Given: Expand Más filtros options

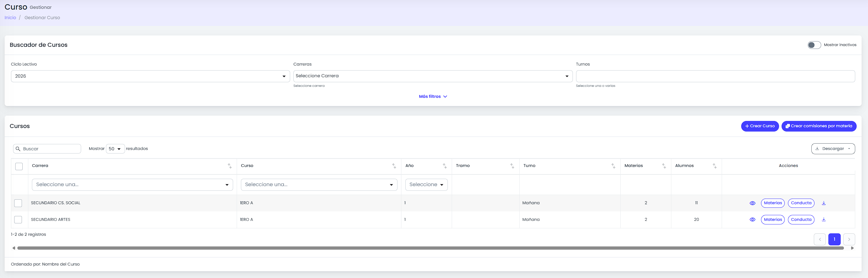Looking at the screenshot, I should click(433, 96).
